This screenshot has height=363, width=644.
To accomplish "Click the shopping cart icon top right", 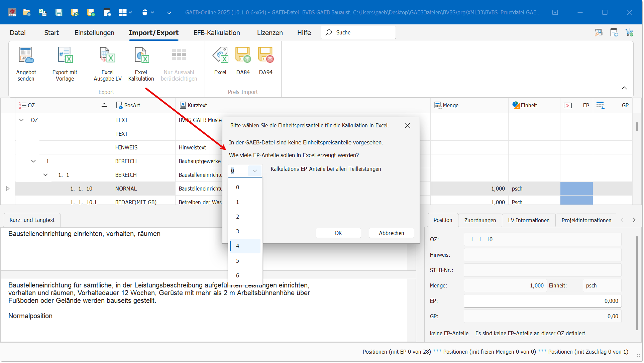I will tap(630, 32).
